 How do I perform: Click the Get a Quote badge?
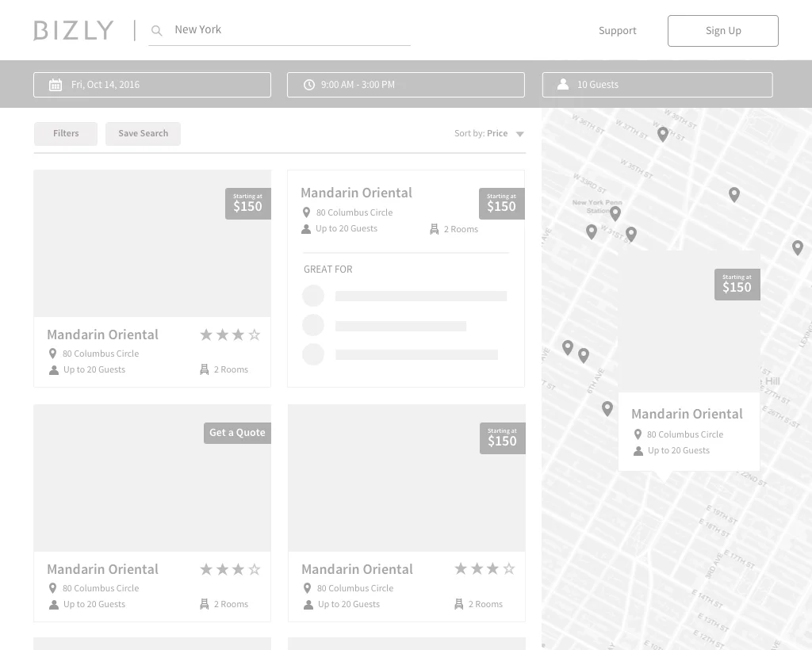click(x=237, y=433)
